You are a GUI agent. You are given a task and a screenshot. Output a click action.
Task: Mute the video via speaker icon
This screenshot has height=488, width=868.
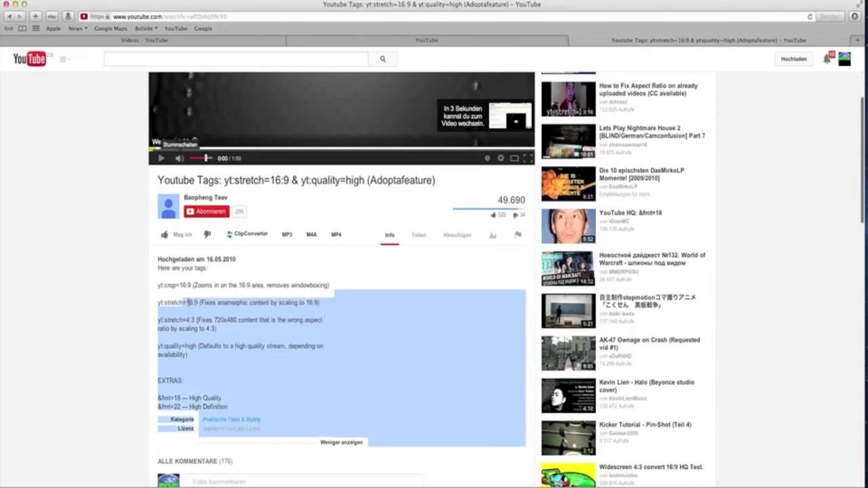click(x=179, y=158)
